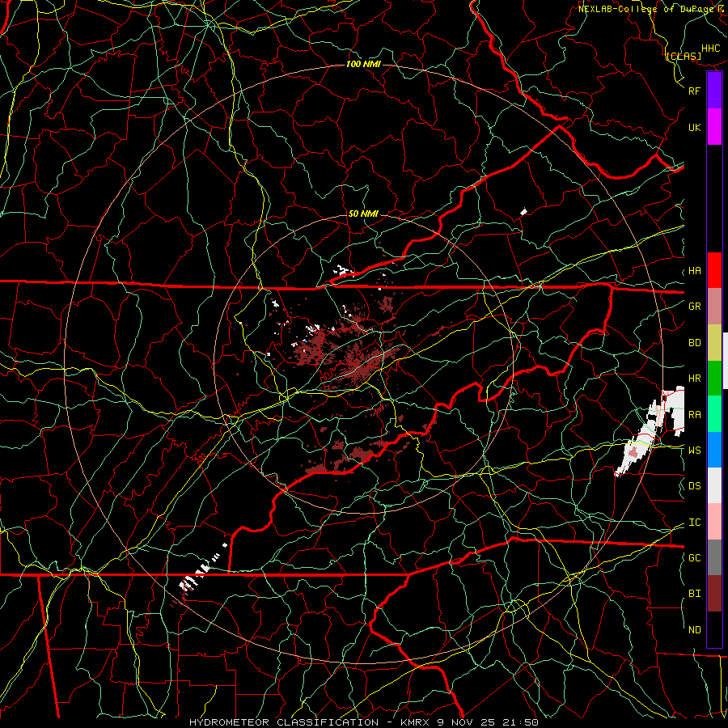Click the "DS" legend label
728x728 pixels.
(695, 486)
